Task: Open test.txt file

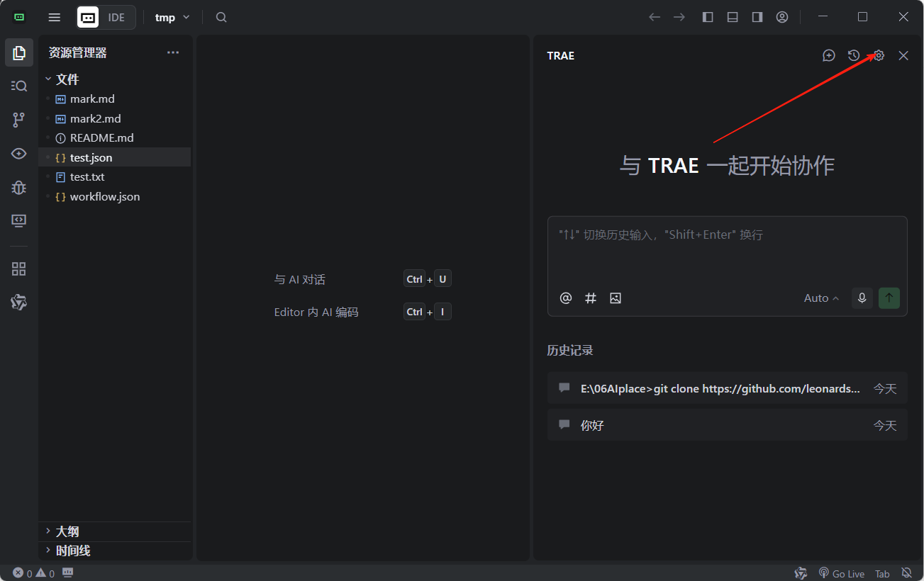Action: pyautogui.click(x=115, y=177)
